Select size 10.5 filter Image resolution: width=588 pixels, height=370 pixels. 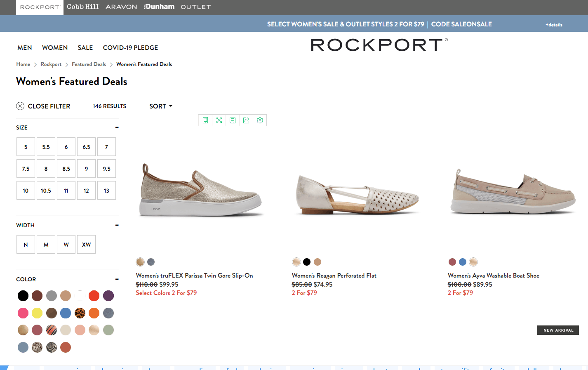(46, 191)
